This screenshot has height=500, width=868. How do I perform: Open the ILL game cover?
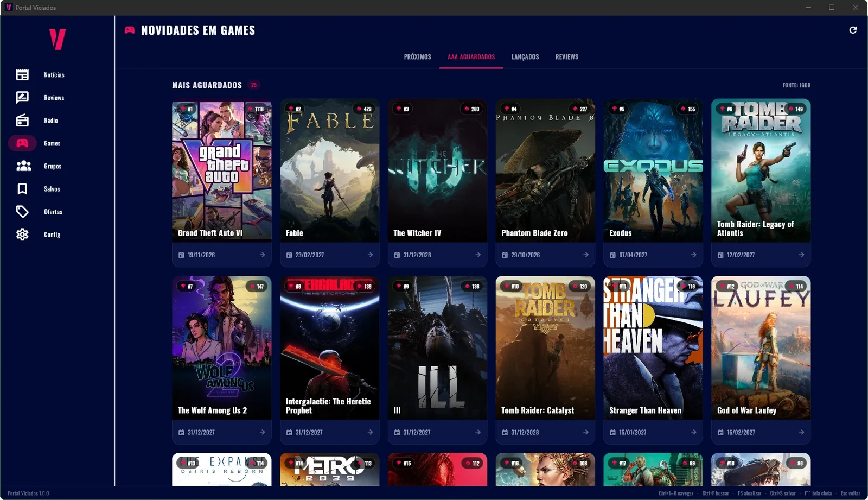pyautogui.click(x=437, y=348)
